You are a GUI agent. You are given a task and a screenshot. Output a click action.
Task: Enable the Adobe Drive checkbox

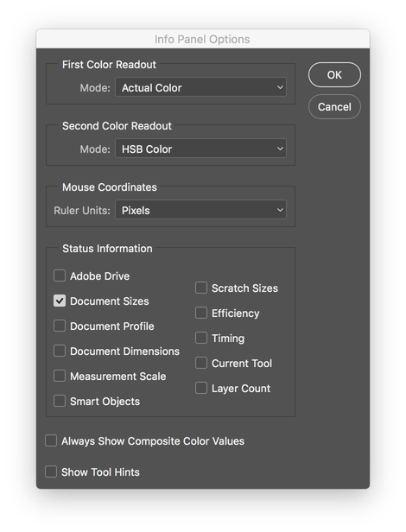(60, 275)
